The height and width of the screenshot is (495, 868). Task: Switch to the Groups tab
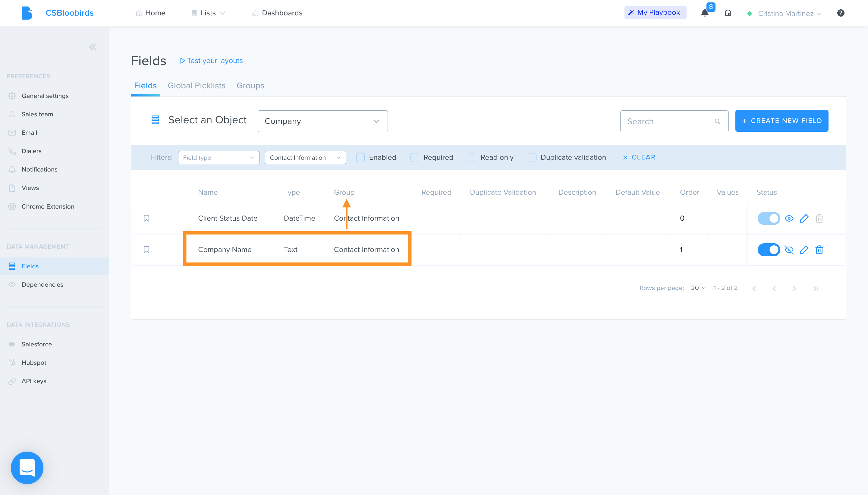[x=250, y=85]
